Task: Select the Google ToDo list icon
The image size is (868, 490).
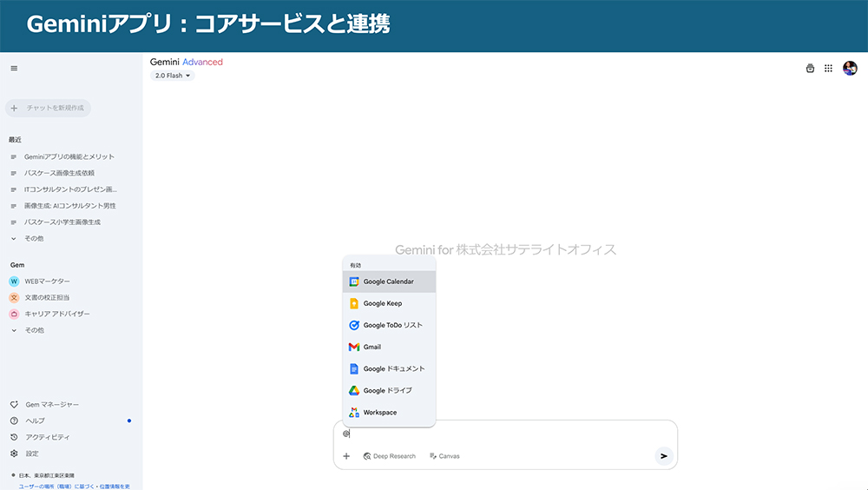Action: pos(354,326)
